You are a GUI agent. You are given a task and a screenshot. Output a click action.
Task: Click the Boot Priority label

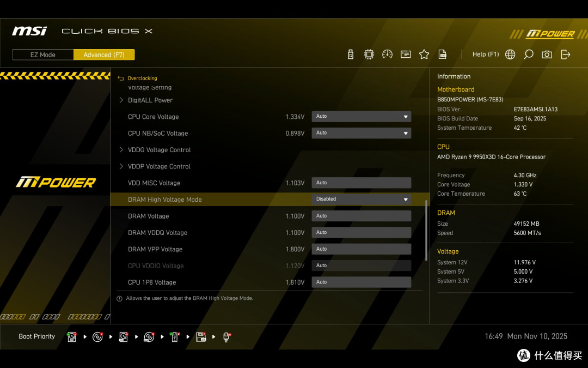[x=37, y=336]
